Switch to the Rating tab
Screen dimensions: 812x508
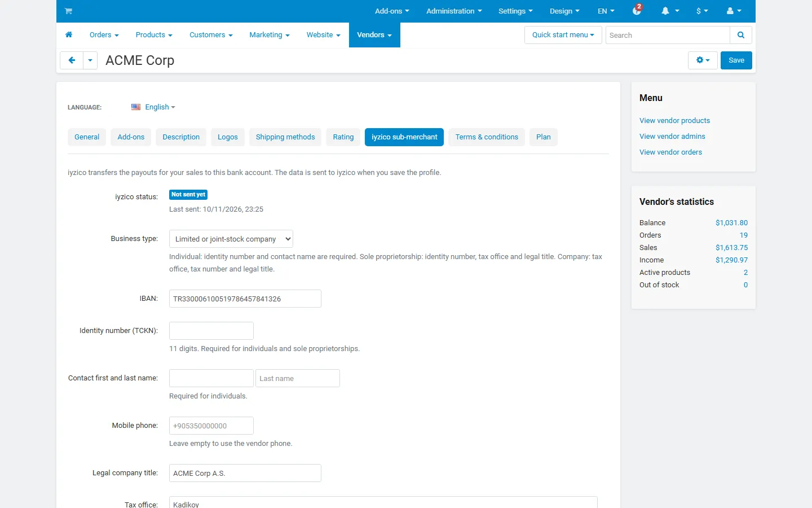tap(343, 137)
